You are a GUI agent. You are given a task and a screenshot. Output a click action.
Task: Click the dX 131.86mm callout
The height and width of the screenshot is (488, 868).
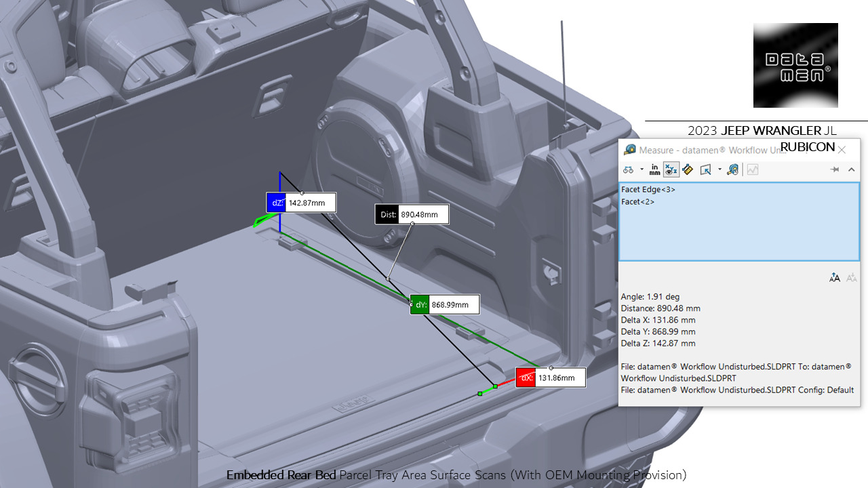pos(551,378)
